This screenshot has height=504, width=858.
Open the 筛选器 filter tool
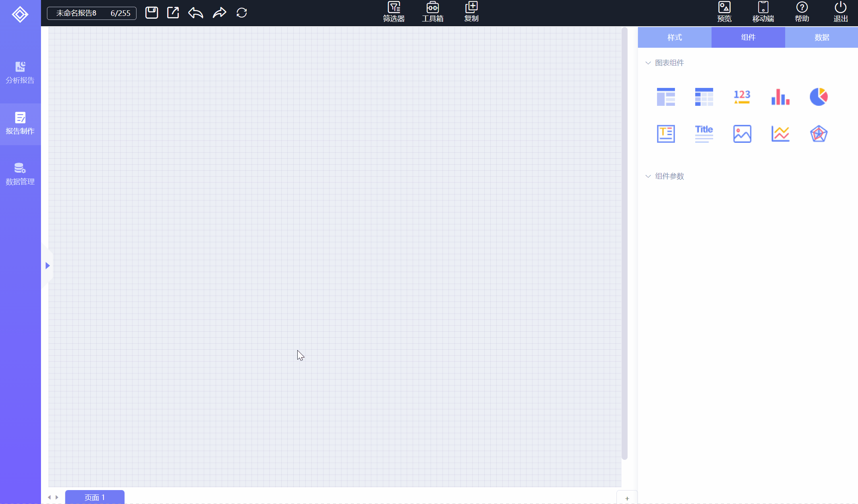(x=394, y=12)
